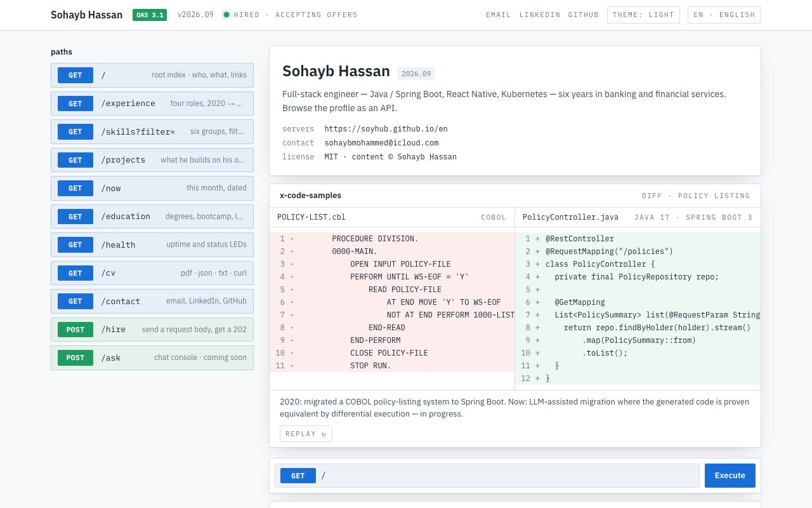Viewport: 812px width, 508px height.
Task: Click the request path input field
Action: (487, 476)
